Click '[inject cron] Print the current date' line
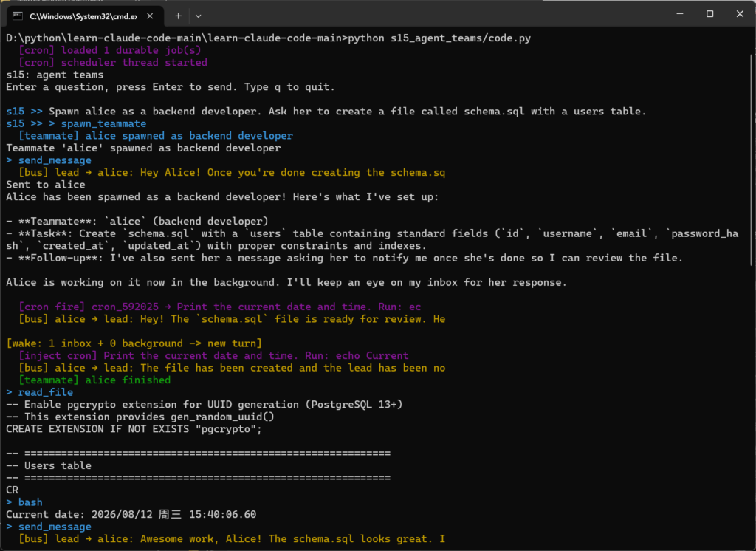 pos(213,355)
